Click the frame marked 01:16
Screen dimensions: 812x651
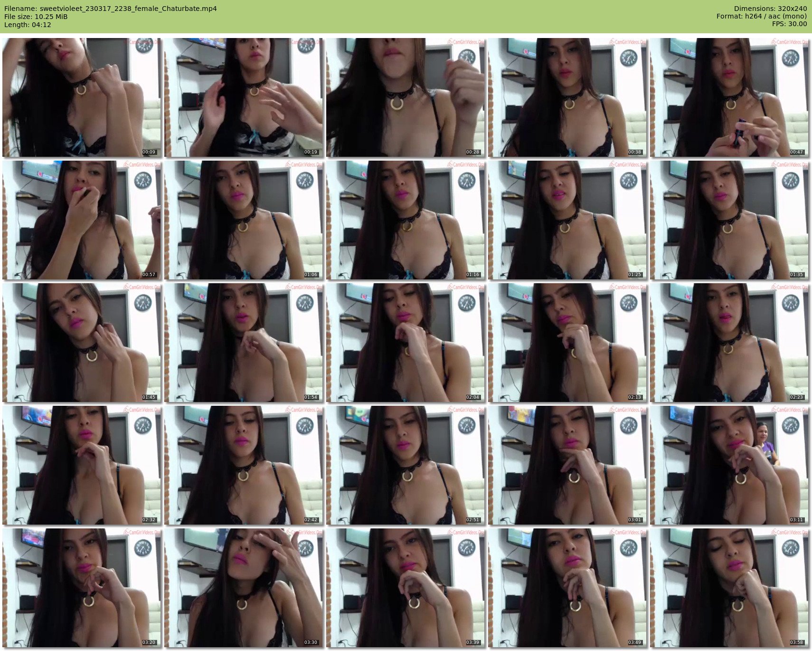tap(406, 220)
